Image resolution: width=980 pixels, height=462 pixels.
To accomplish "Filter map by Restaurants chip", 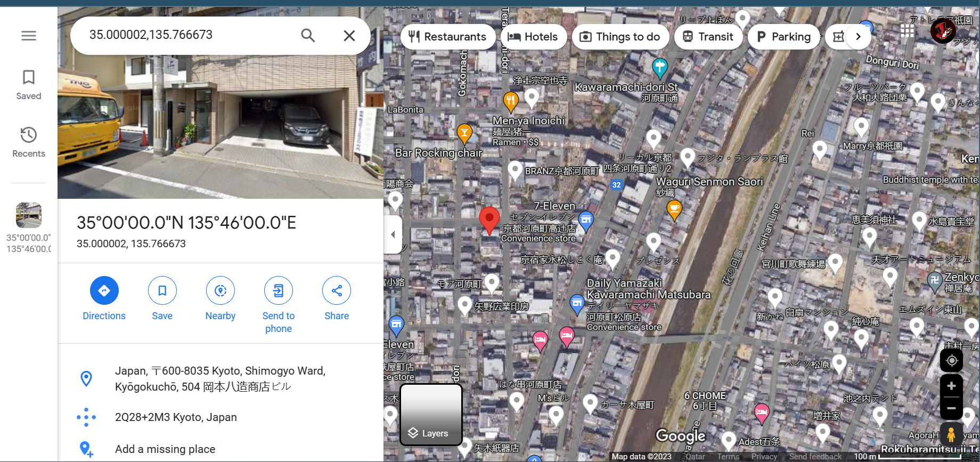I will click(448, 37).
